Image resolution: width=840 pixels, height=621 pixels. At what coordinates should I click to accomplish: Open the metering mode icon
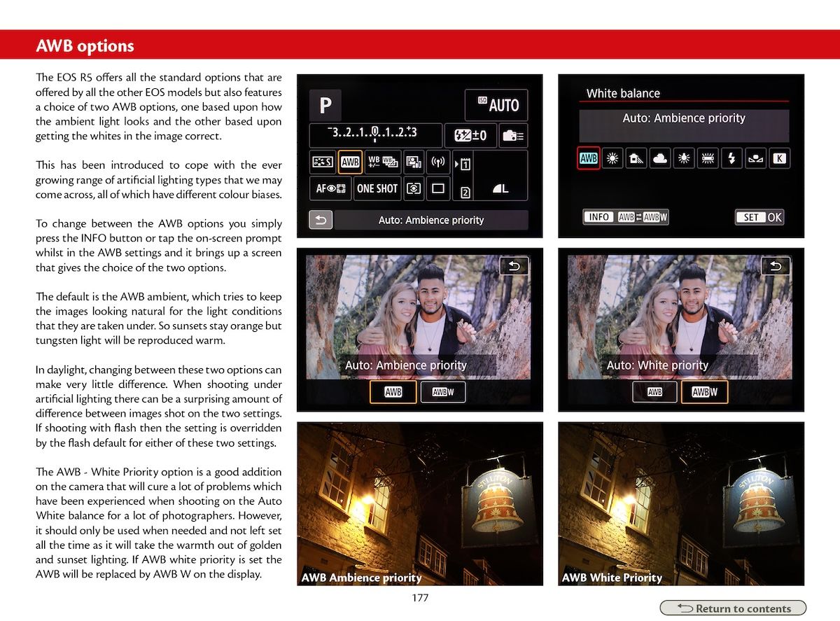414,188
